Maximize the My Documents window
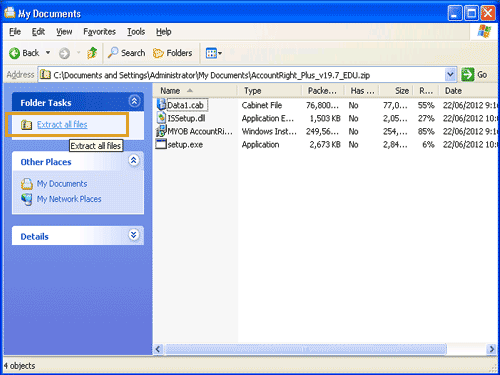 pos(471,13)
